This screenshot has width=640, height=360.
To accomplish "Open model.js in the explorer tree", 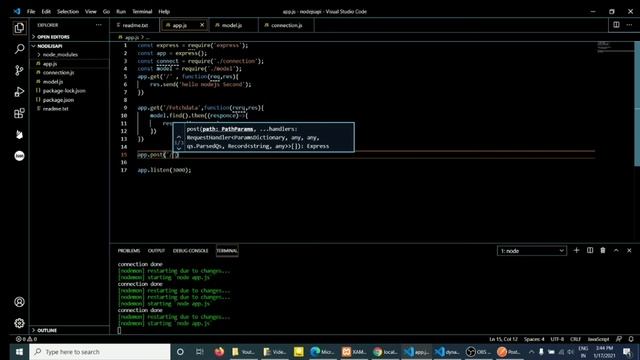I will click(69, 82).
